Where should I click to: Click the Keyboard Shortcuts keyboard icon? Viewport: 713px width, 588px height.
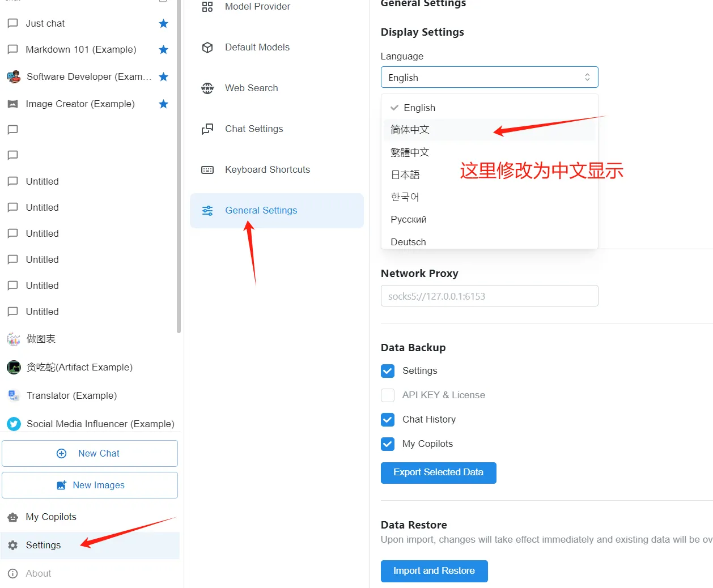pos(207,170)
